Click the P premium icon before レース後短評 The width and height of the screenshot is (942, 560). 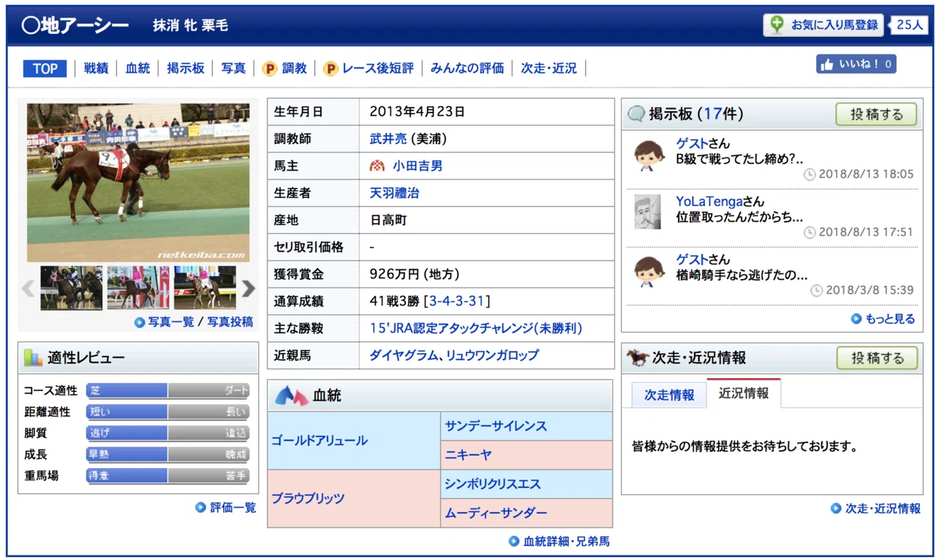coord(330,68)
